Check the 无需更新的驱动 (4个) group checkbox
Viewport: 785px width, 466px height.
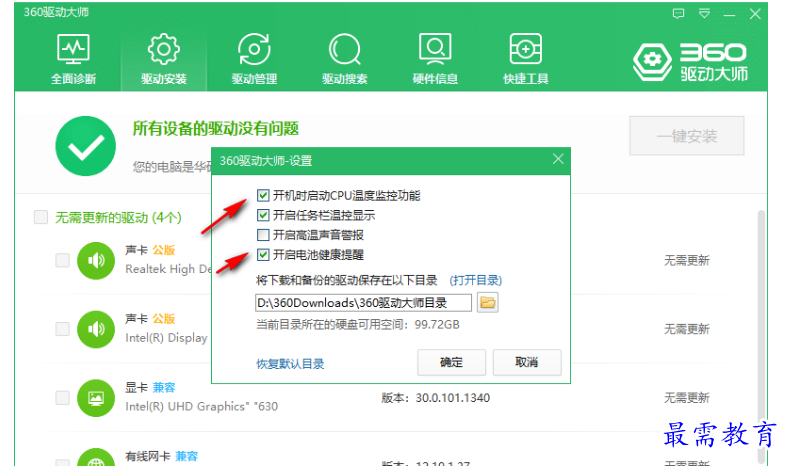click(x=41, y=217)
